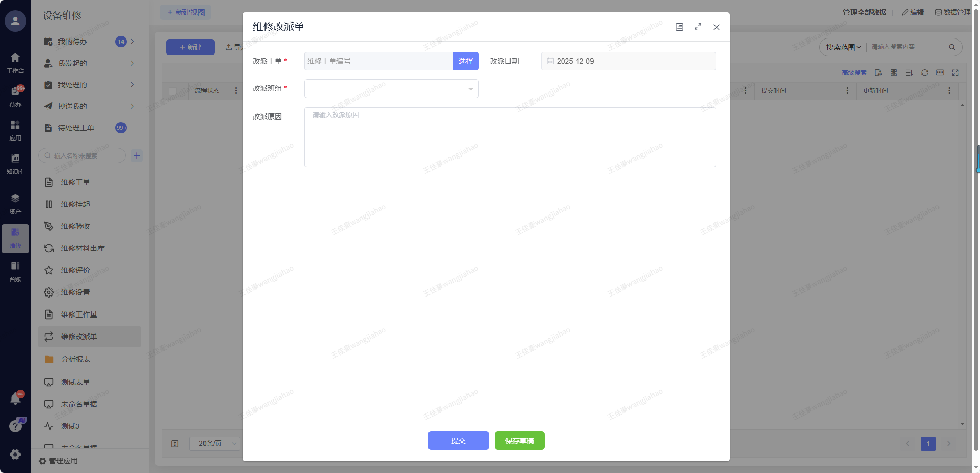Click the add plus icon beside name search

click(137, 155)
